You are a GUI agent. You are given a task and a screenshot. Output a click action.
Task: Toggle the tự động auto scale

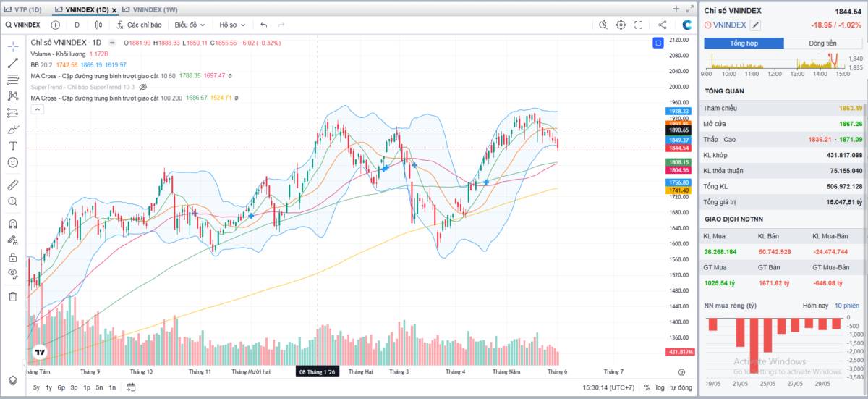(681, 387)
